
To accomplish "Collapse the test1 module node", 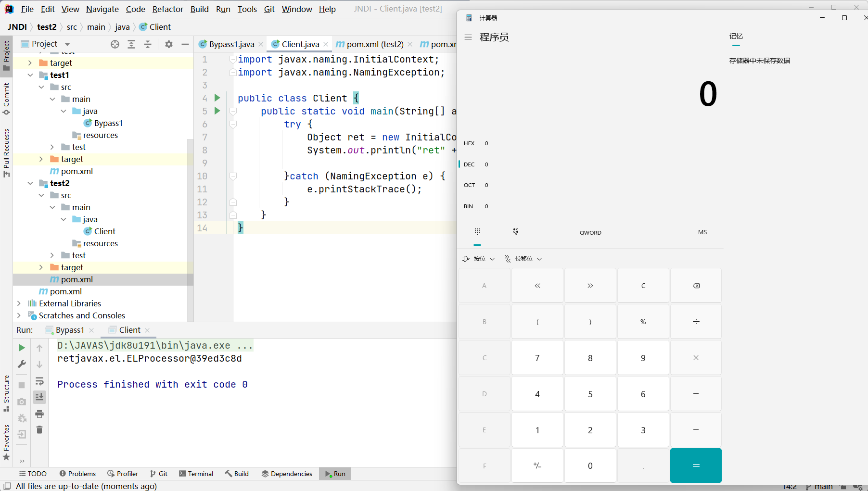I will [x=30, y=75].
